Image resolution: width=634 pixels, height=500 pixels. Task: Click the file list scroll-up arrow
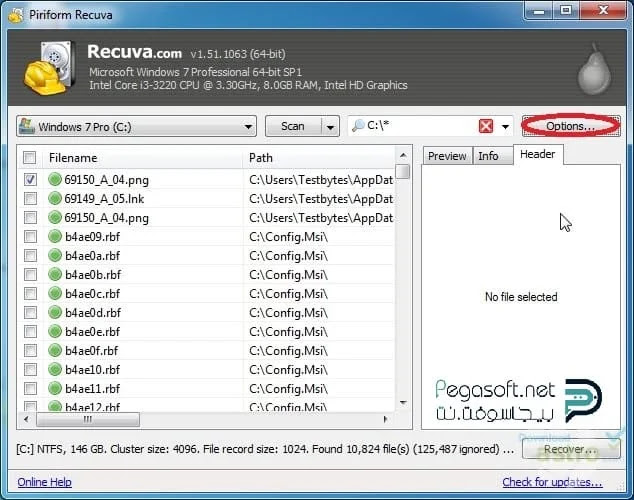click(x=403, y=155)
